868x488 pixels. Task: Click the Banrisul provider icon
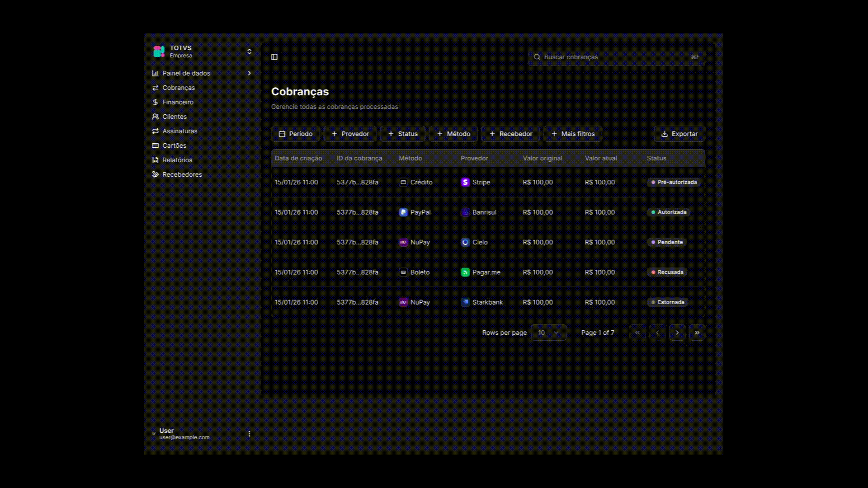465,212
